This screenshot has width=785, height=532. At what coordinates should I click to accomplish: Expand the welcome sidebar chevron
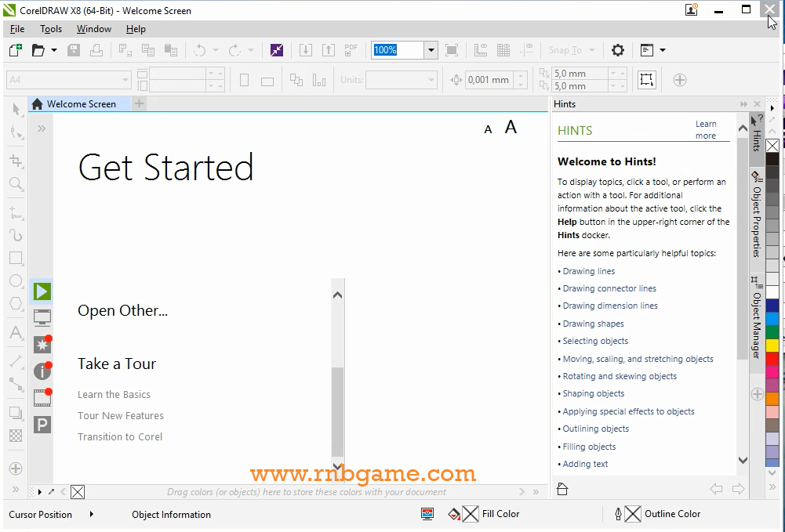coord(42,128)
